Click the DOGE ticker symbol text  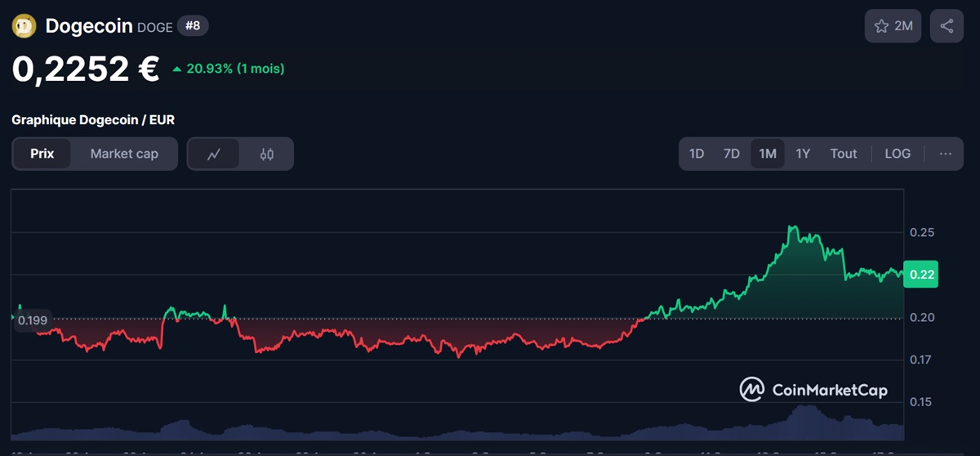pyautogui.click(x=155, y=27)
